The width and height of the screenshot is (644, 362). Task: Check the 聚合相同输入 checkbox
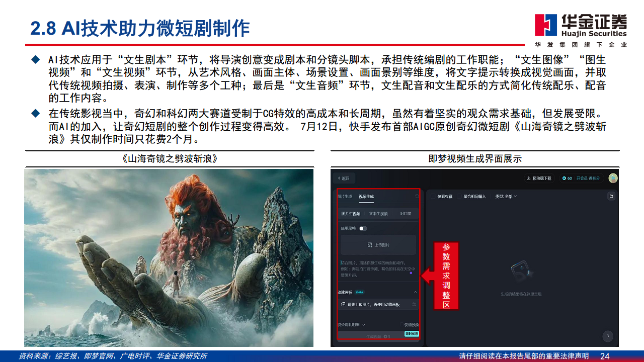459,196
